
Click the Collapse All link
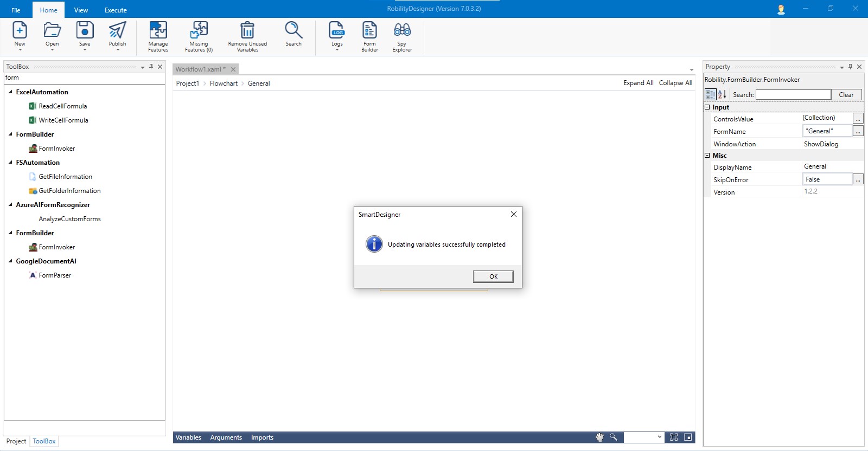click(675, 83)
